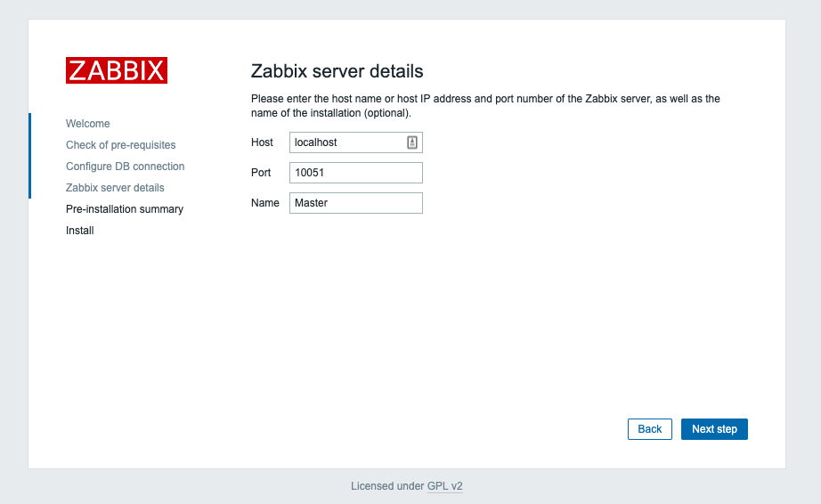Select Pre-installation summary step

pyautogui.click(x=125, y=209)
